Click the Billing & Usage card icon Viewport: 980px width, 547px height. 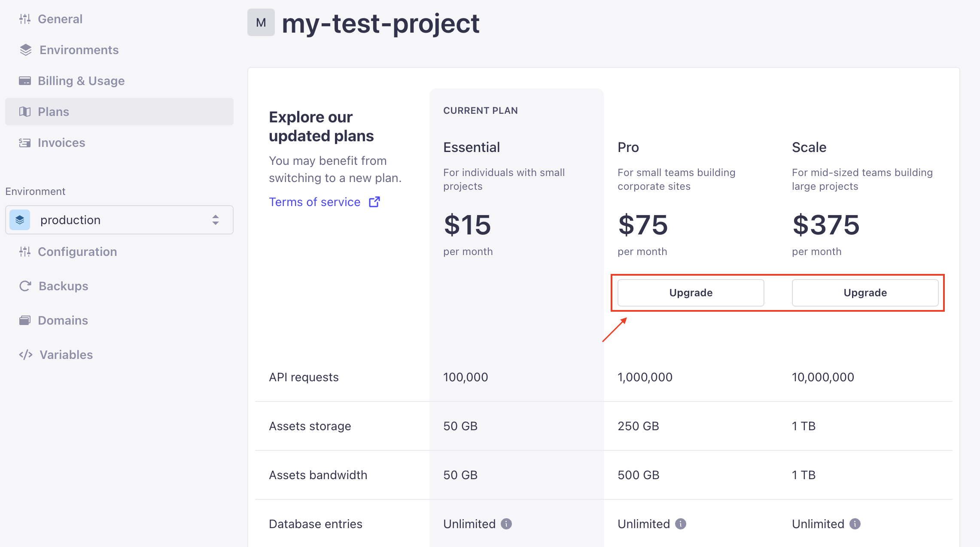click(x=25, y=81)
